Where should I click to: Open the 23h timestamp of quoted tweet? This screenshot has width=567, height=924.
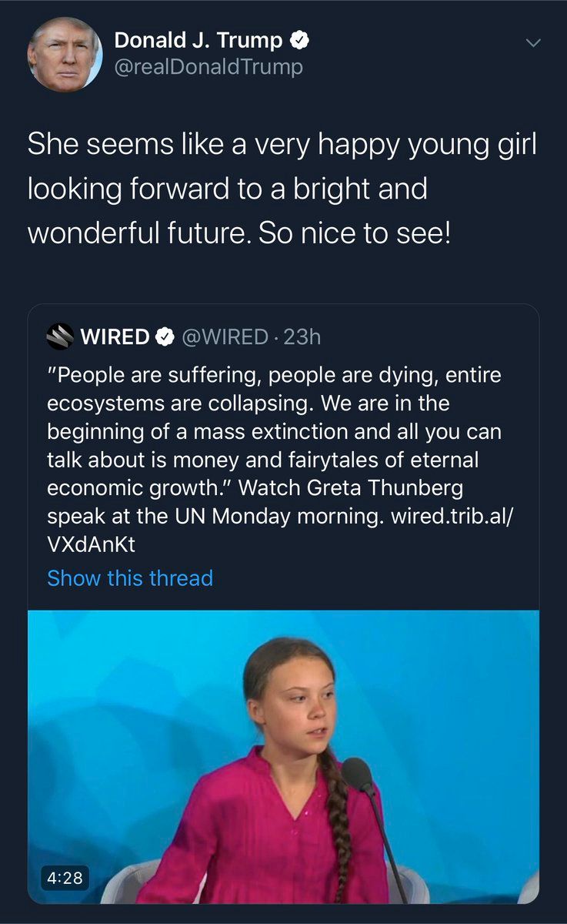[x=301, y=336]
